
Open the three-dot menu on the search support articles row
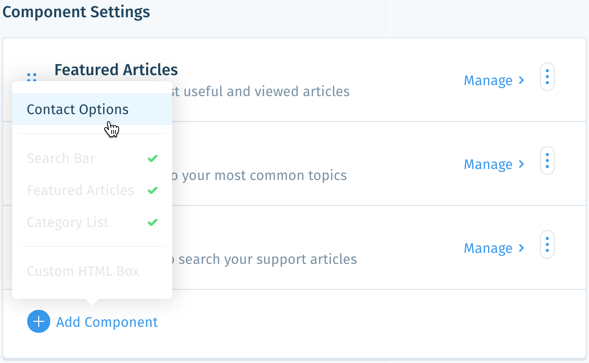547,245
